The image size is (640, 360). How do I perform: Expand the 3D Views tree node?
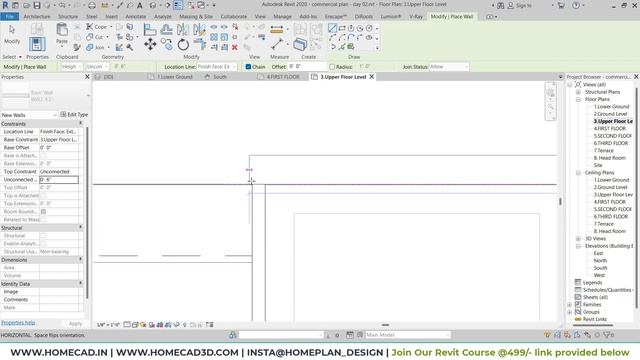578,238
